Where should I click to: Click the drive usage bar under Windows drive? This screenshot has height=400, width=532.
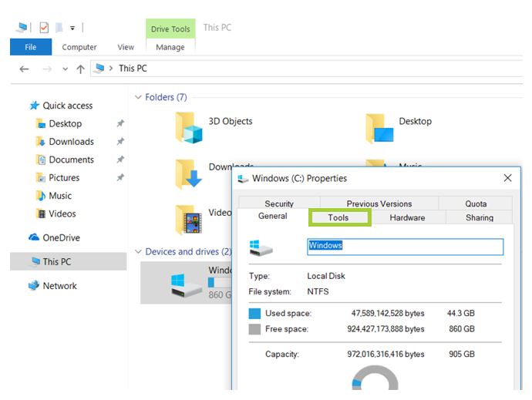click(x=220, y=282)
